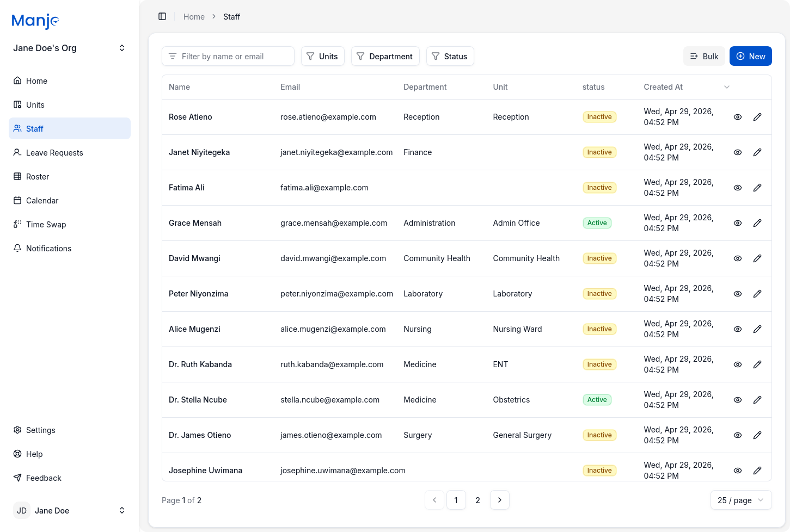The height and width of the screenshot is (532, 790).
Task: Focus the filter by name field
Action: (x=228, y=56)
